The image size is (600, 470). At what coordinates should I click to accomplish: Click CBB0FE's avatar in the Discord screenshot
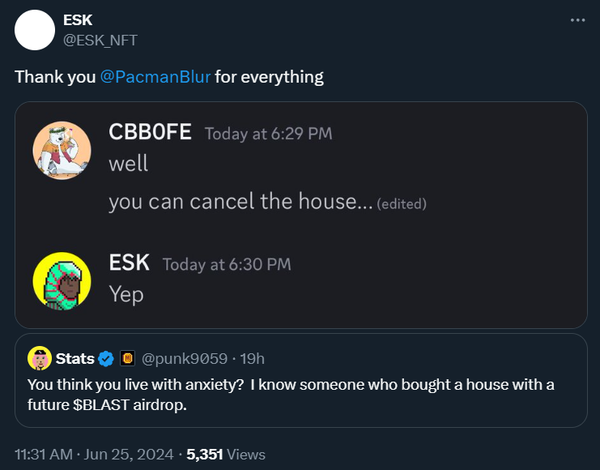(63, 150)
